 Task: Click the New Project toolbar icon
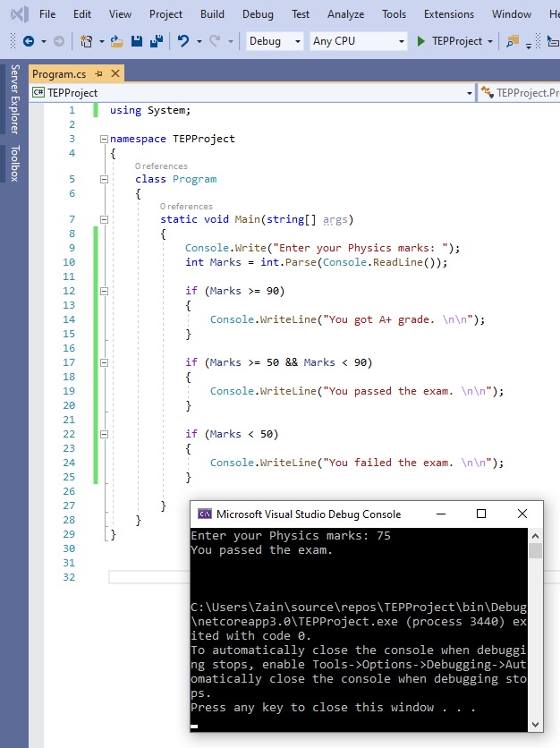pyautogui.click(x=87, y=41)
